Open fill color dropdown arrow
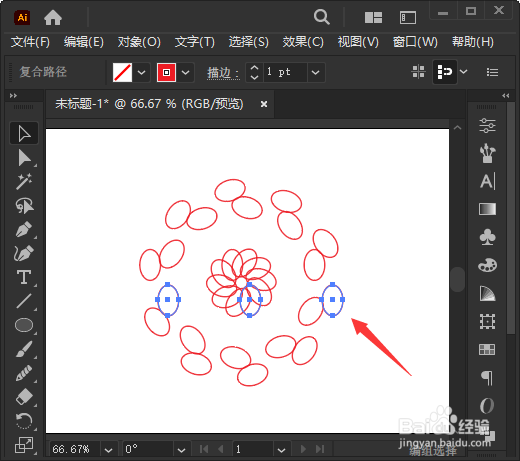The width and height of the screenshot is (520, 461). (142, 72)
